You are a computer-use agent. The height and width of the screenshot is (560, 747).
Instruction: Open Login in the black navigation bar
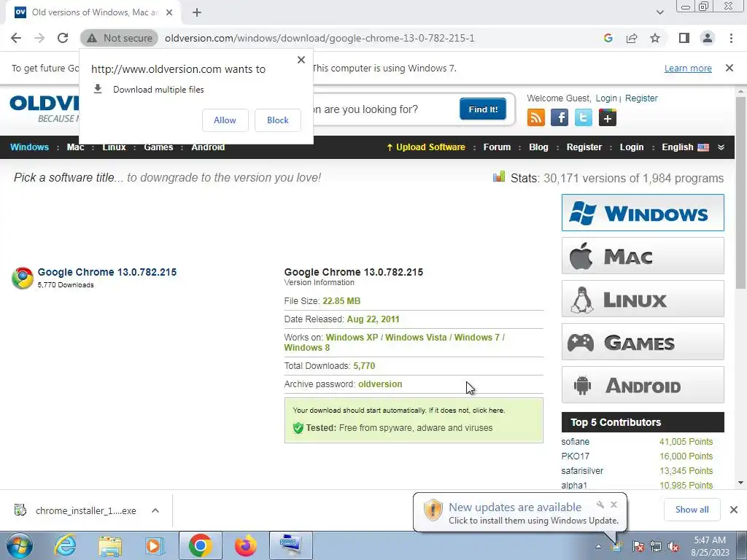coord(632,147)
